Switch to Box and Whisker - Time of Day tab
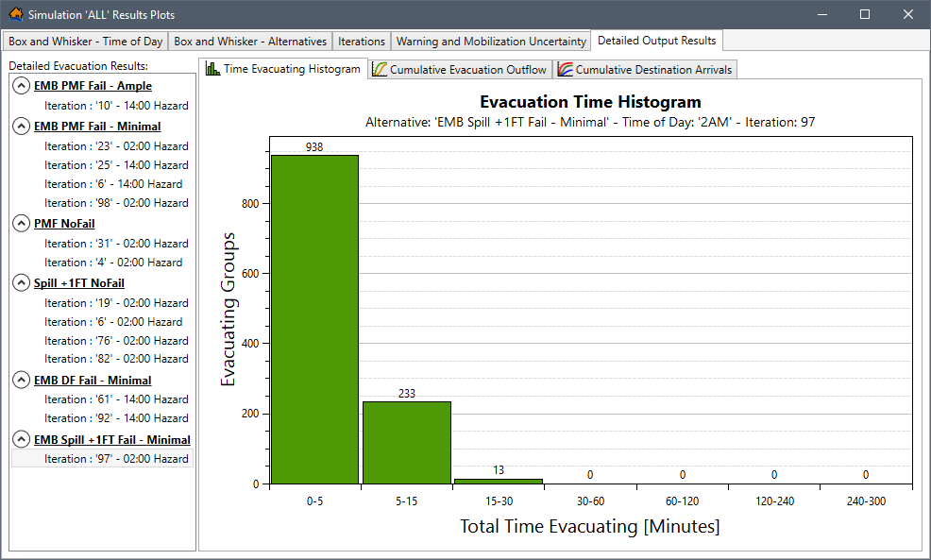The image size is (931, 560). [x=84, y=41]
